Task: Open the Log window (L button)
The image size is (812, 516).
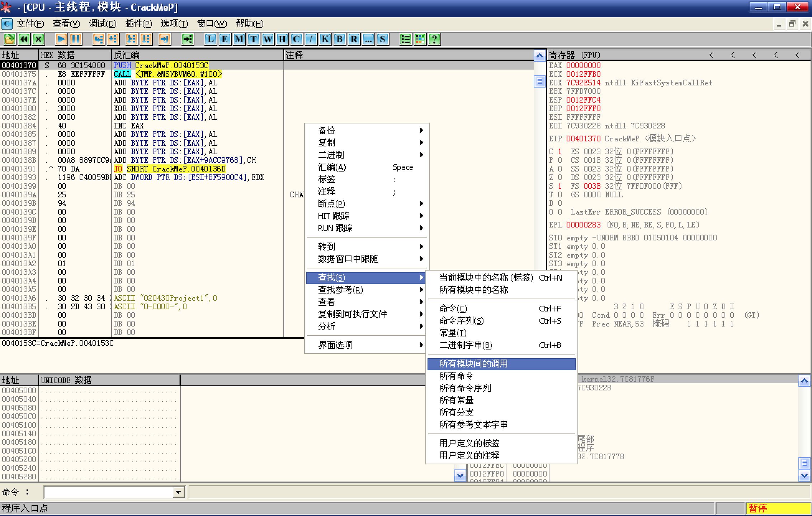Action: click(x=211, y=39)
